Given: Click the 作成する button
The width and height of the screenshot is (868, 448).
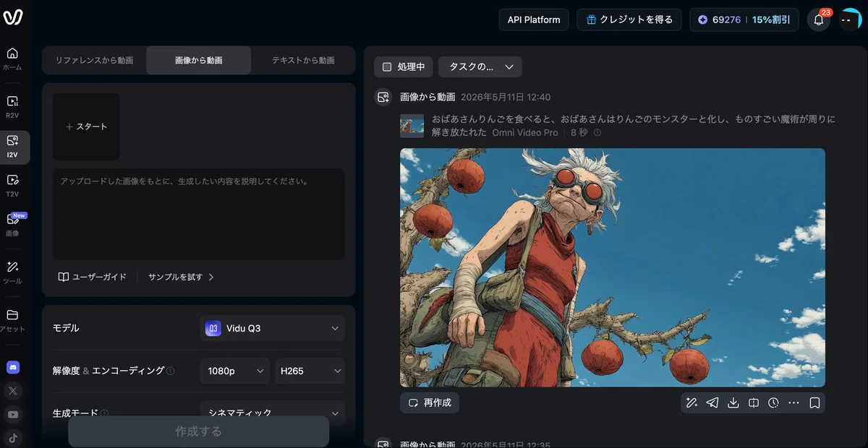Looking at the screenshot, I should [199, 431].
